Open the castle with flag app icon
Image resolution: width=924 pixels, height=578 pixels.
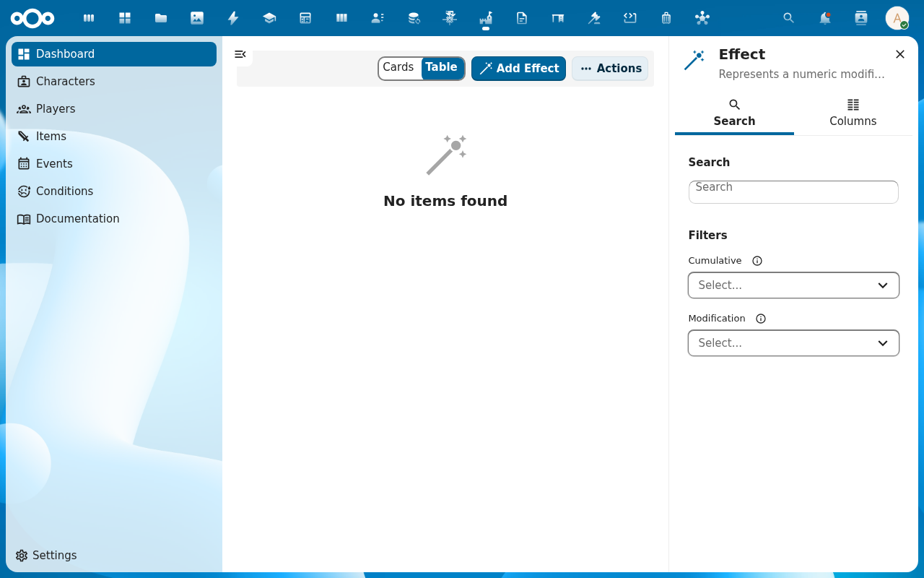(486, 18)
